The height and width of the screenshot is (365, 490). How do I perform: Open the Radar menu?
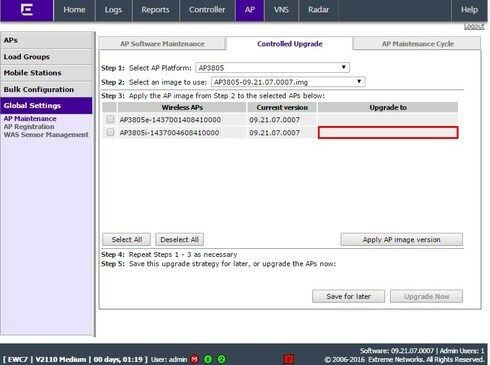tap(318, 10)
